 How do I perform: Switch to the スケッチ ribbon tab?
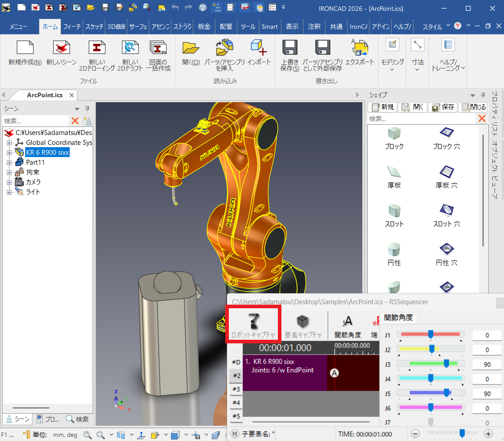pyautogui.click(x=94, y=27)
